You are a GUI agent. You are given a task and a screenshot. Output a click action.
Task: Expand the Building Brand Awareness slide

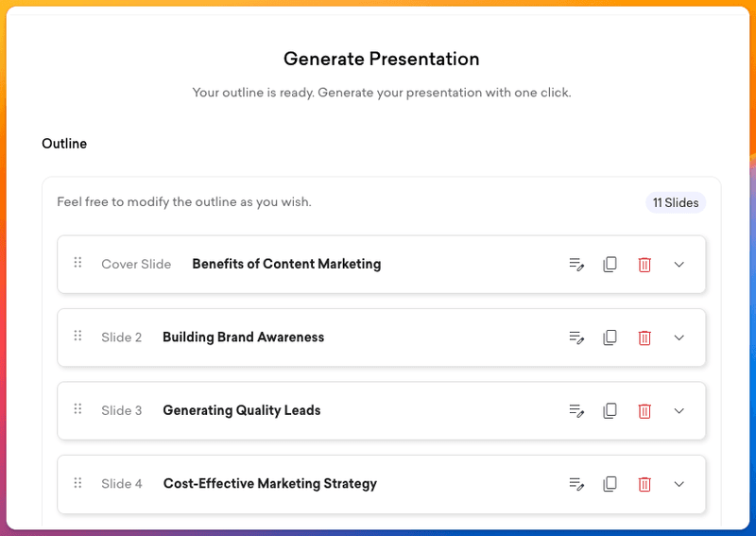pos(679,337)
